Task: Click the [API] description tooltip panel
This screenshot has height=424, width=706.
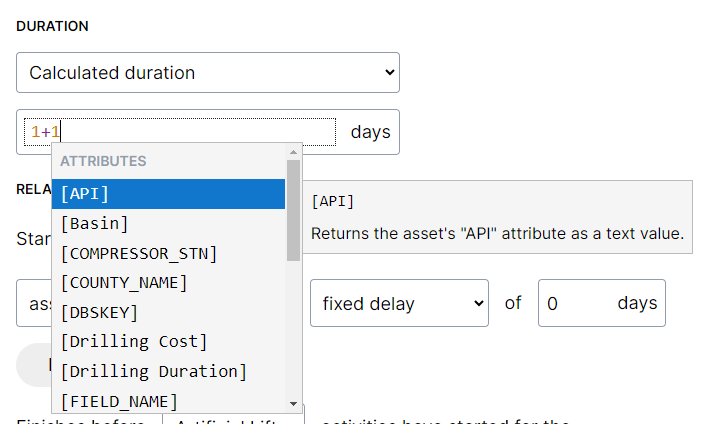Action: pyautogui.click(x=497, y=218)
